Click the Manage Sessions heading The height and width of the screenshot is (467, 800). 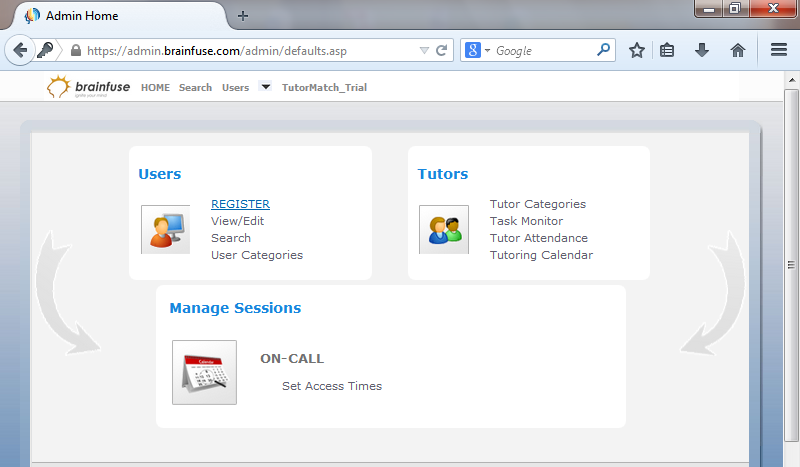coord(235,308)
